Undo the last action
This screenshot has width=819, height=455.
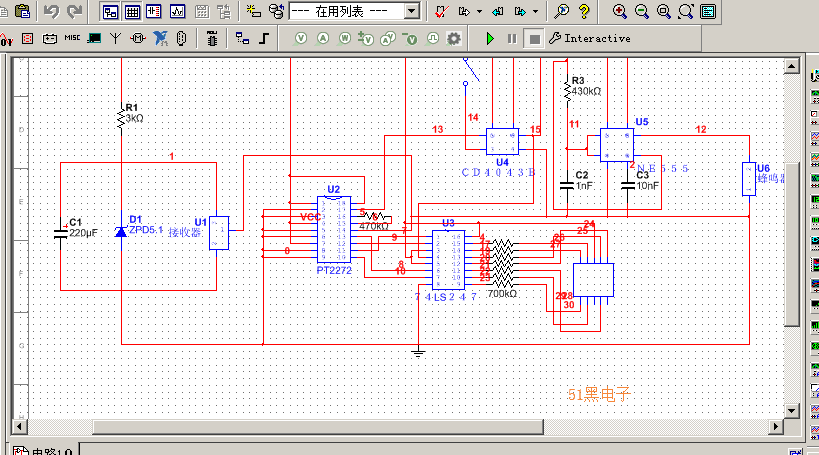51,11
